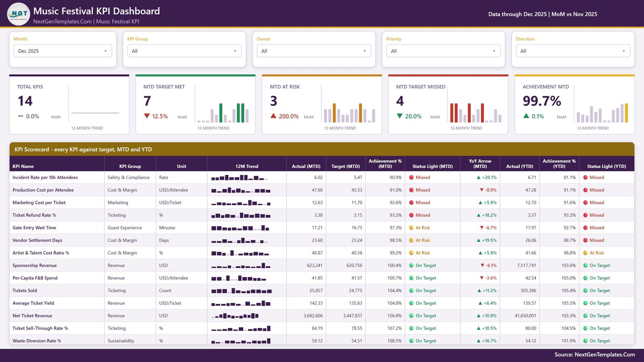Click the 12M trend sparkline for Net Ticket Revenue

click(235, 316)
